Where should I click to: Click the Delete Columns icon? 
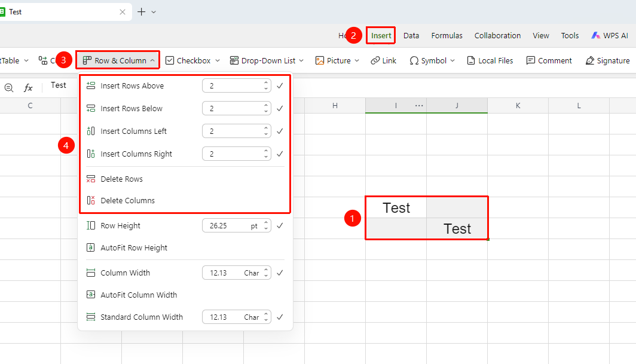tap(91, 200)
